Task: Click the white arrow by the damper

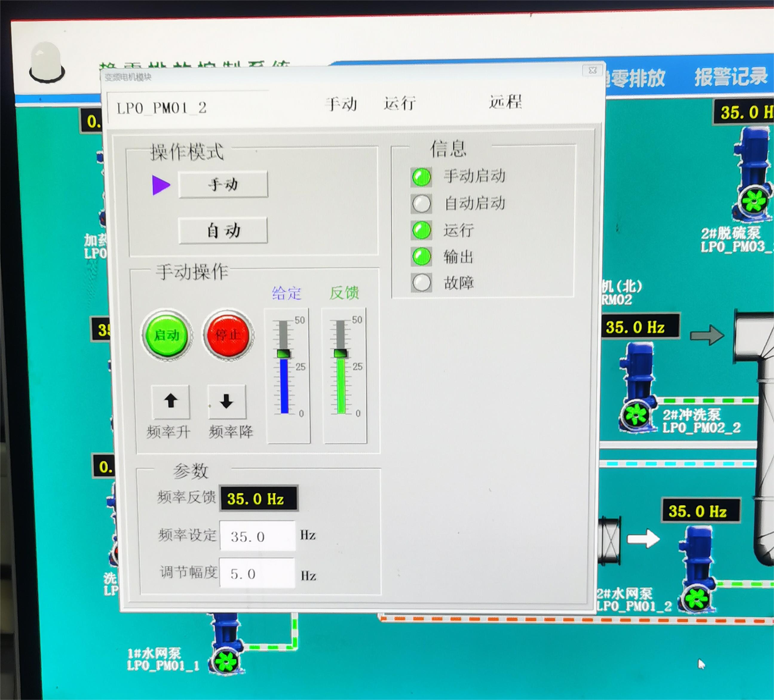Action: click(643, 538)
